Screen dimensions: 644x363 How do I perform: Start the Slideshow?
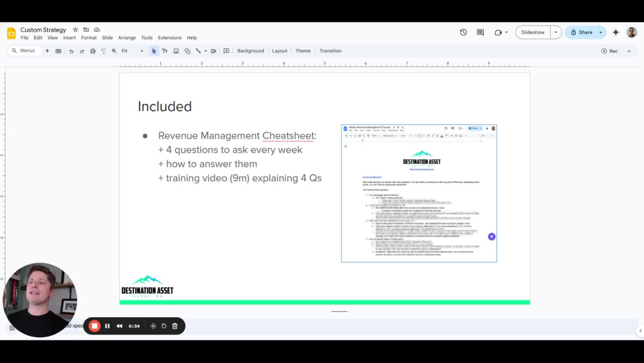(533, 32)
